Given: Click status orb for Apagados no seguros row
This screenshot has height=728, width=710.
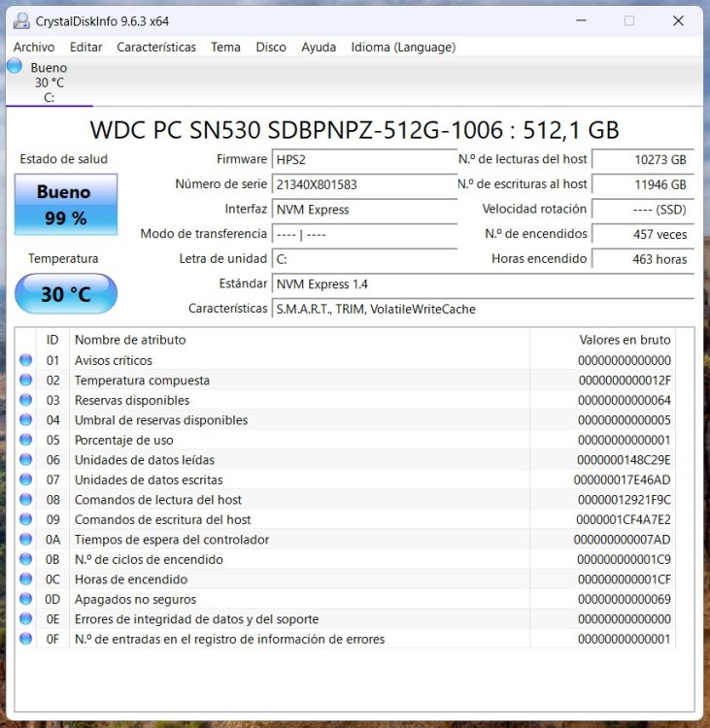Looking at the screenshot, I should click(x=26, y=599).
